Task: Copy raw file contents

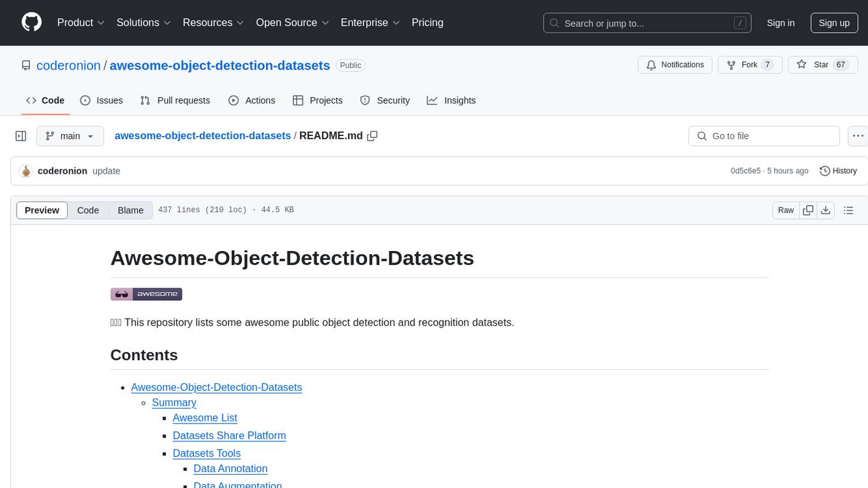Action: [808, 210]
